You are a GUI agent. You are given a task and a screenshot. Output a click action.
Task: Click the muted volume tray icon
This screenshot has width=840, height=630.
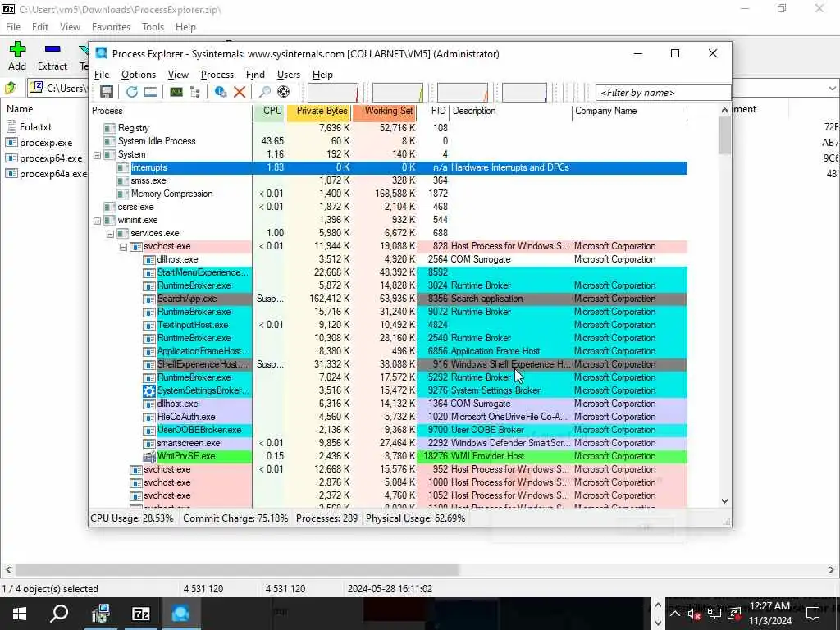pos(694,614)
